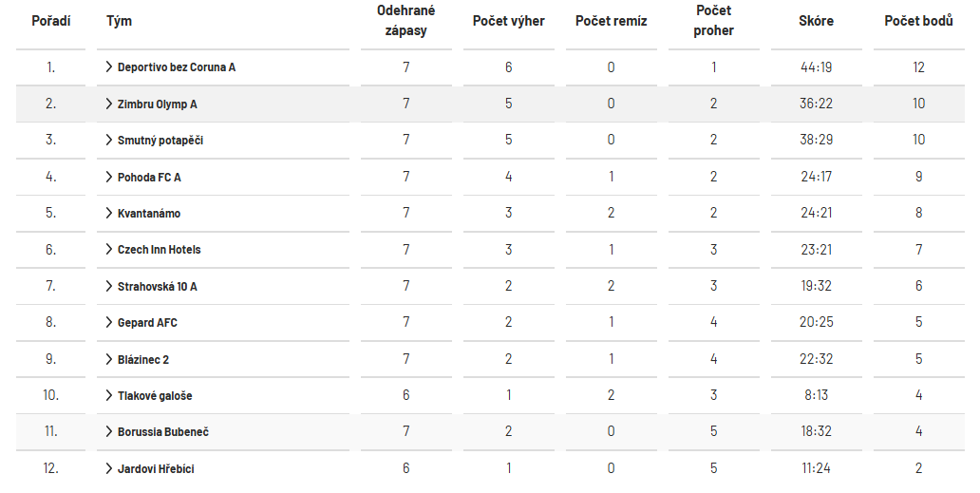Expand Zimbru Olymp A team details
980x493 pixels.
point(109,104)
